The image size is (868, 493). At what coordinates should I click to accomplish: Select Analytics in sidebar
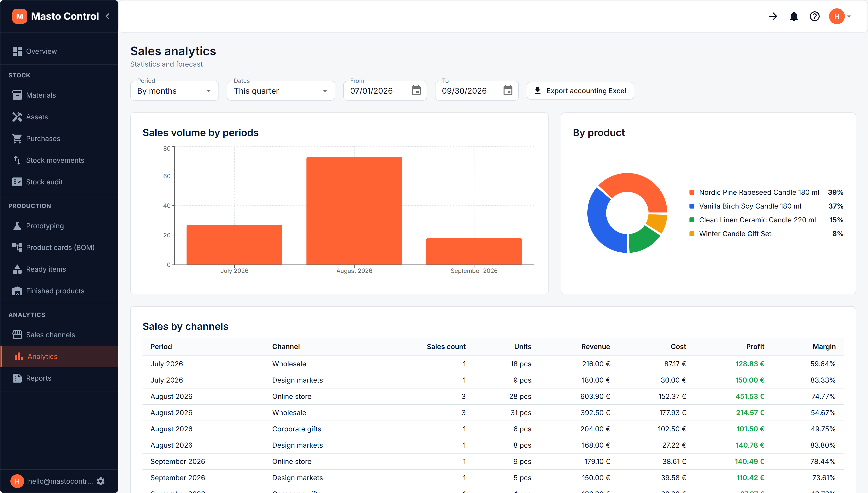click(x=59, y=356)
